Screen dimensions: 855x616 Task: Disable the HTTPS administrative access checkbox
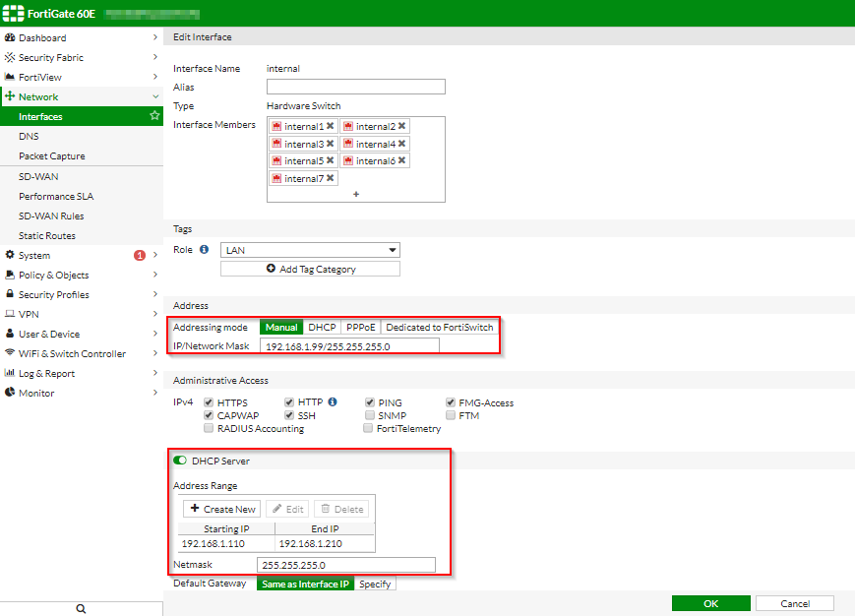[208, 401]
